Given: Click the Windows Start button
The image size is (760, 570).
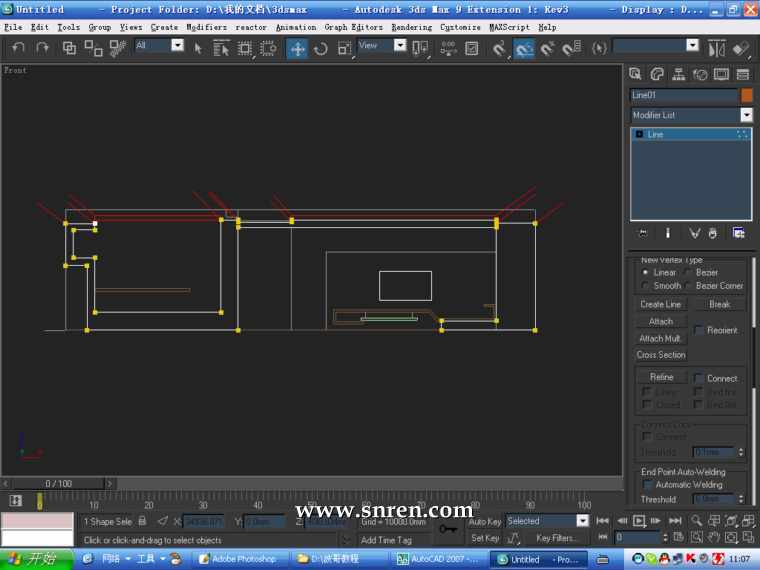Looking at the screenshot, I should point(36,559).
